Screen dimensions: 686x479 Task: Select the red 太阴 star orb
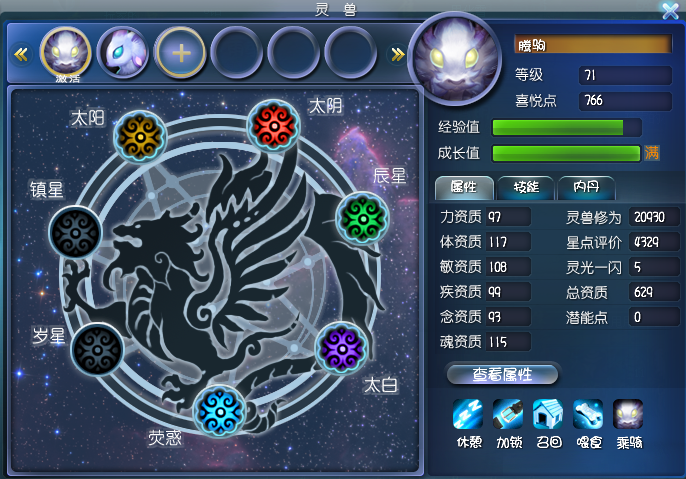(273, 126)
